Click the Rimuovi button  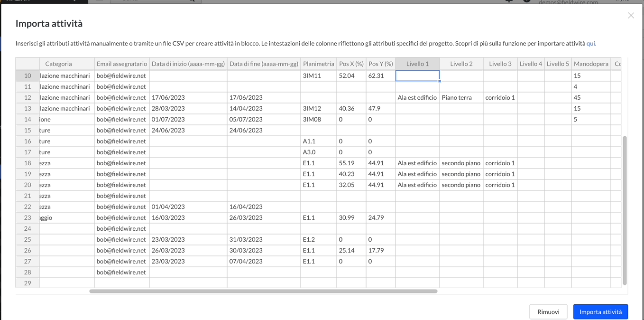click(548, 311)
